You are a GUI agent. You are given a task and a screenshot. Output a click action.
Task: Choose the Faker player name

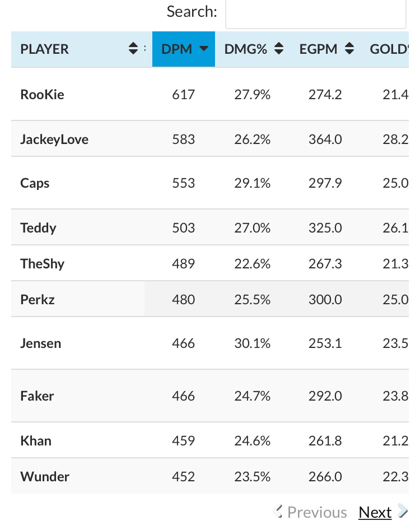pyautogui.click(x=37, y=396)
